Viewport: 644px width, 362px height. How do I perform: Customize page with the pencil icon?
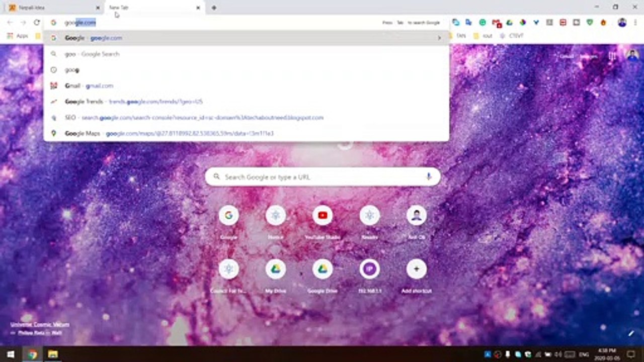pos(631,333)
